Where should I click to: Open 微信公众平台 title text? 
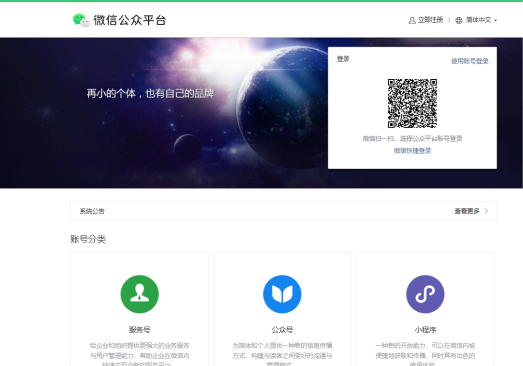tap(130, 20)
